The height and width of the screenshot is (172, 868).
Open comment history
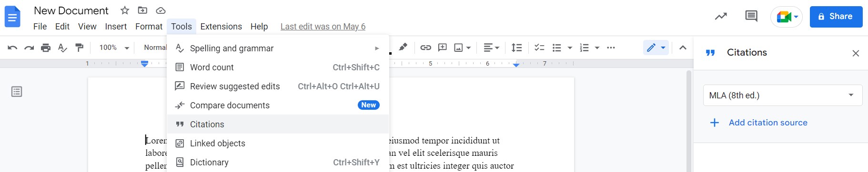(x=751, y=17)
